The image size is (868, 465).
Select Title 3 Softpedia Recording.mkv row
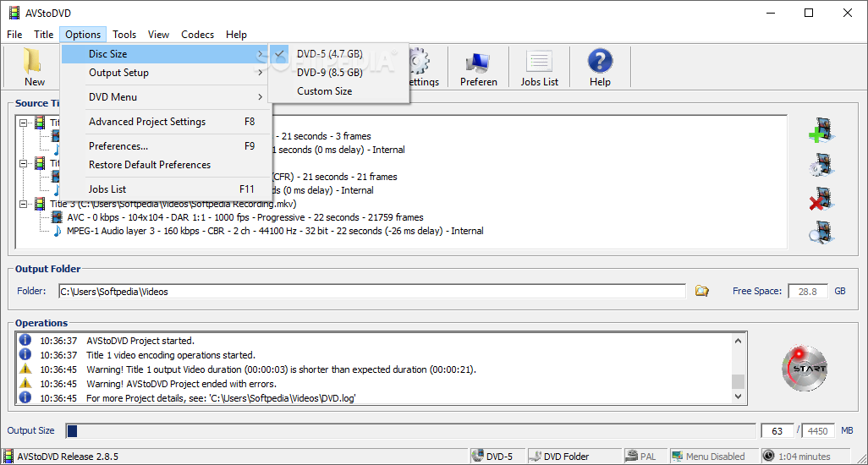point(173,204)
